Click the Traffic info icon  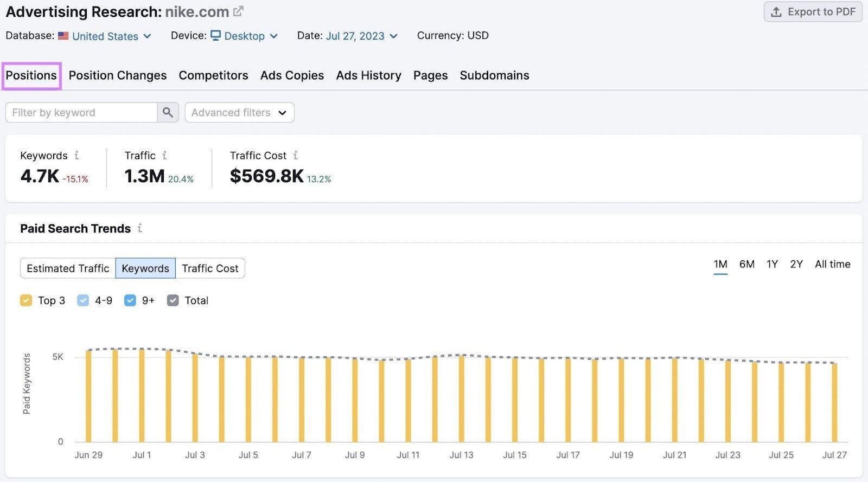coord(164,156)
